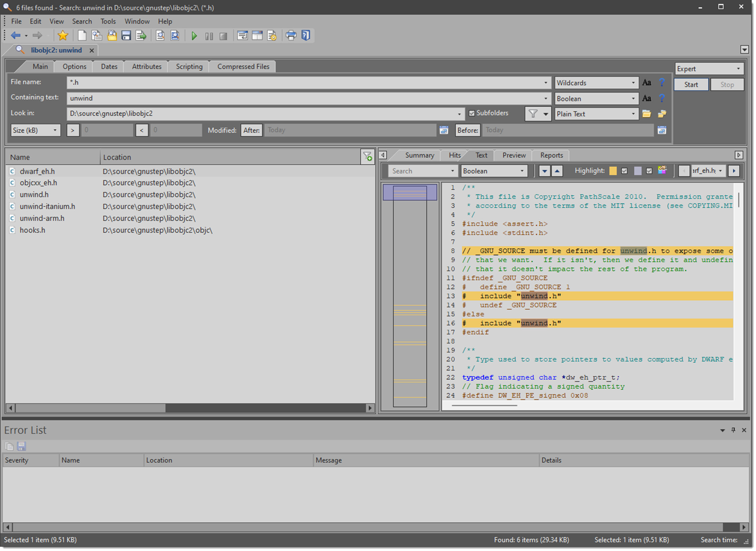Uncheck the Subfolders checkbox
This screenshot has width=756, height=551.
coord(472,113)
